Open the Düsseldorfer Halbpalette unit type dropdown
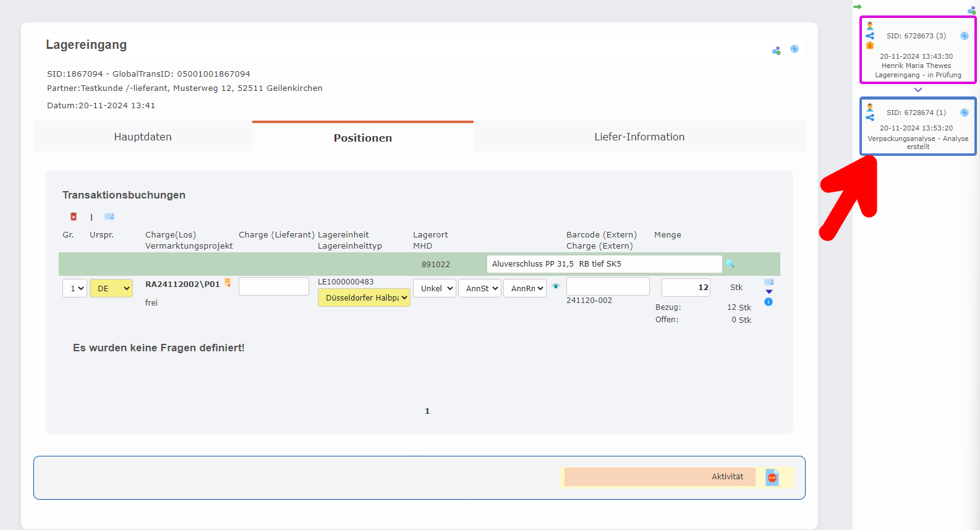This screenshot has width=980, height=530. [x=364, y=297]
